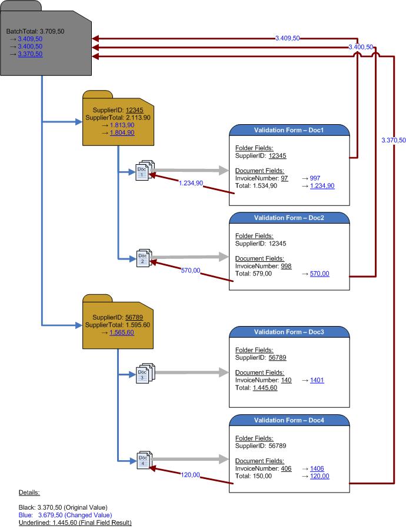Viewport: 406px width, 532px height.
Task: Click the 3.370,50 link in BatchTotal folder
Action: click(30, 54)
